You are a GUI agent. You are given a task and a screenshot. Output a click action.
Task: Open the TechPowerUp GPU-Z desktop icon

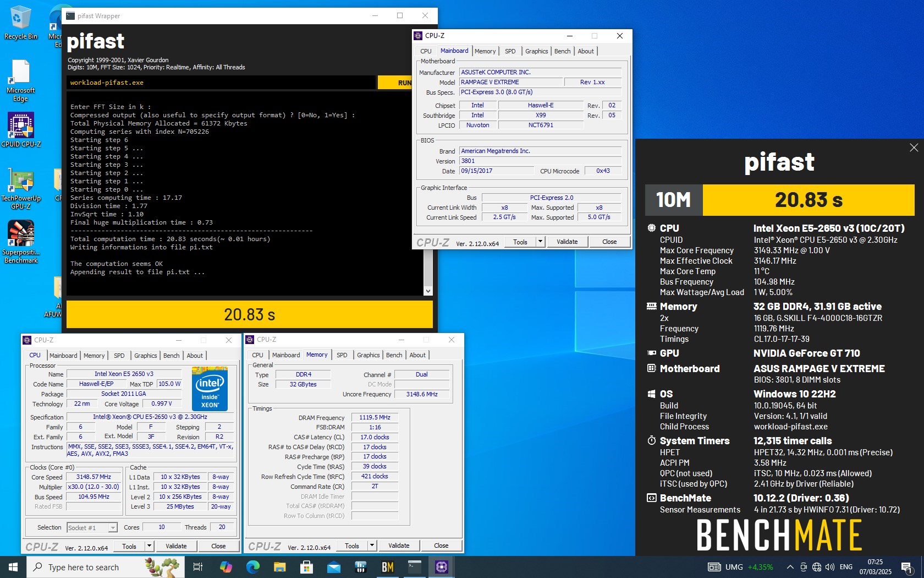21,189
